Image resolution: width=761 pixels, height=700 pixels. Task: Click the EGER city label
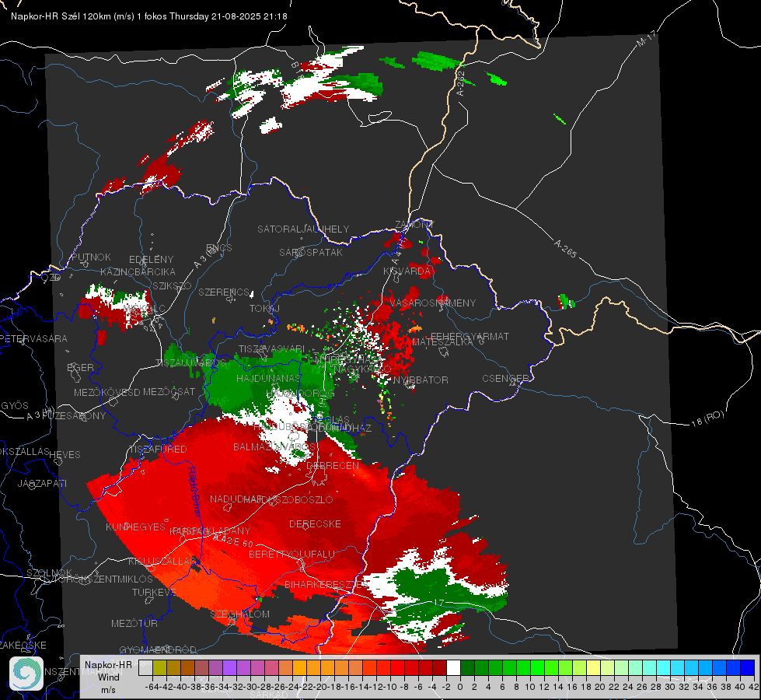[80, 367]
